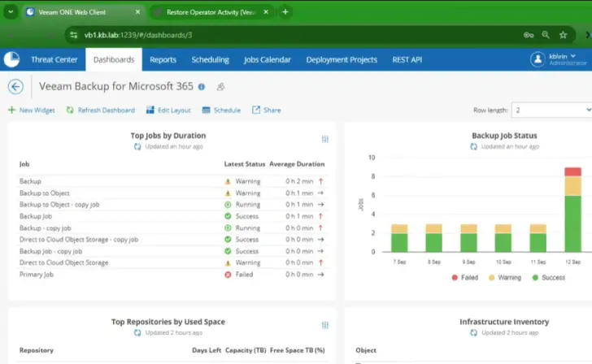Click the Latest Status column header
Image resolution: width=592 pixels, height=364 pixels.
click(245, 164)
